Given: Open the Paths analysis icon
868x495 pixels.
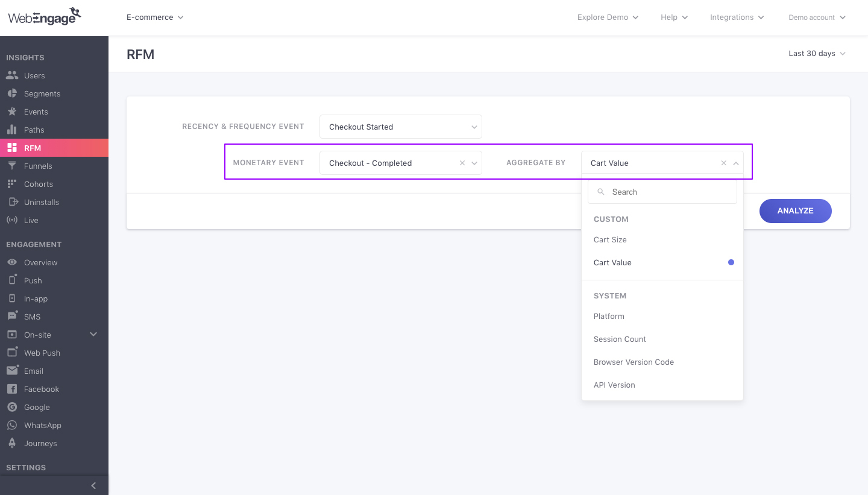Looking at the screenshot, I should tap(13, 130).
